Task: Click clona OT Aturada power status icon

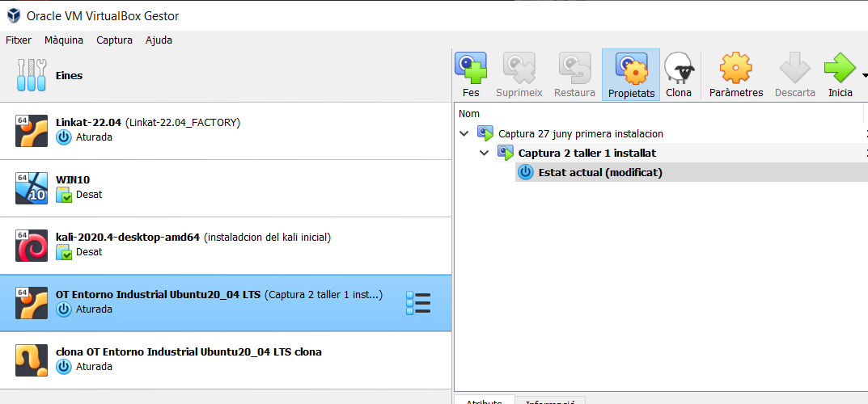Action: pos(64,366)
